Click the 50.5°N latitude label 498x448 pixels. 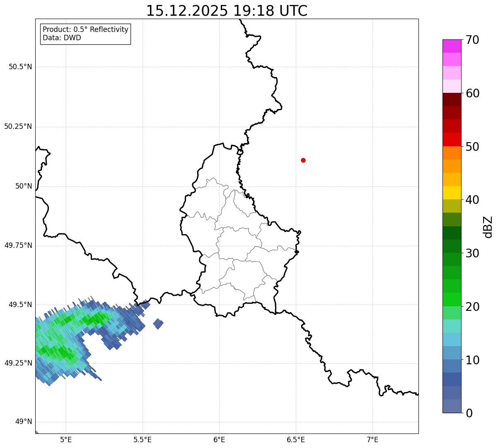click(x=20, y=67)
